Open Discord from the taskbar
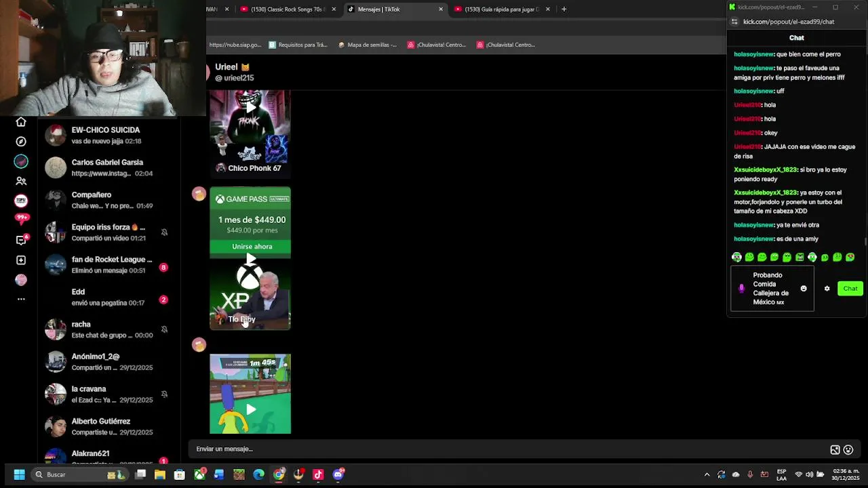This screenshot has height=488, width=868. click(x=338, y=474)
